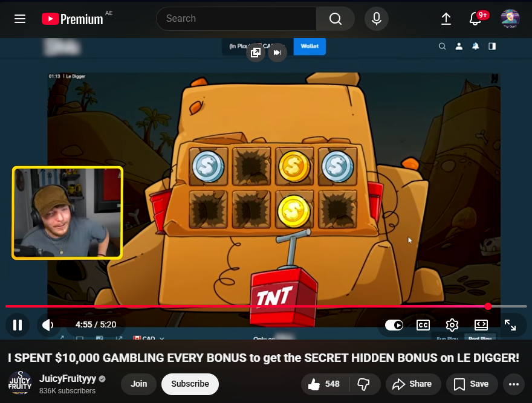
Task: Open the JuicyFruityyy channel avatar
Action: click(20, 383)
